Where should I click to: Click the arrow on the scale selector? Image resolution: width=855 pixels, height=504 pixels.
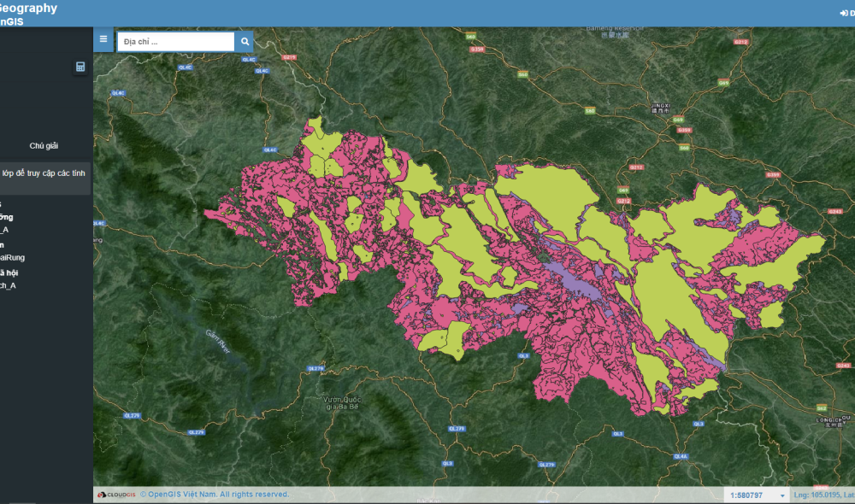(781, 496)
